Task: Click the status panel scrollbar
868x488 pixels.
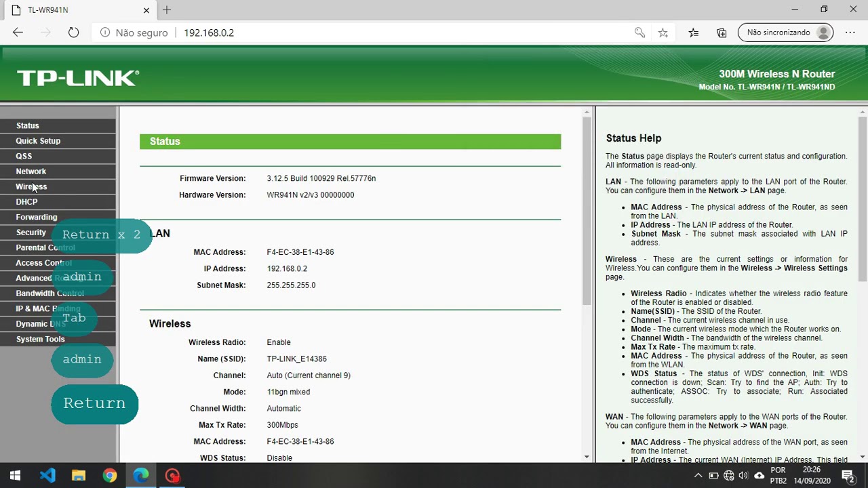Action: [x=587, y=210]
